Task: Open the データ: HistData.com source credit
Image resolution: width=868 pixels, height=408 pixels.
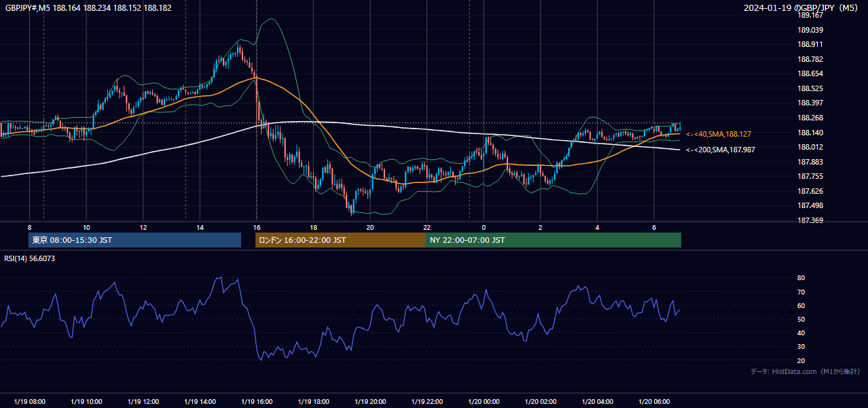Action: (x=806, y=371)
